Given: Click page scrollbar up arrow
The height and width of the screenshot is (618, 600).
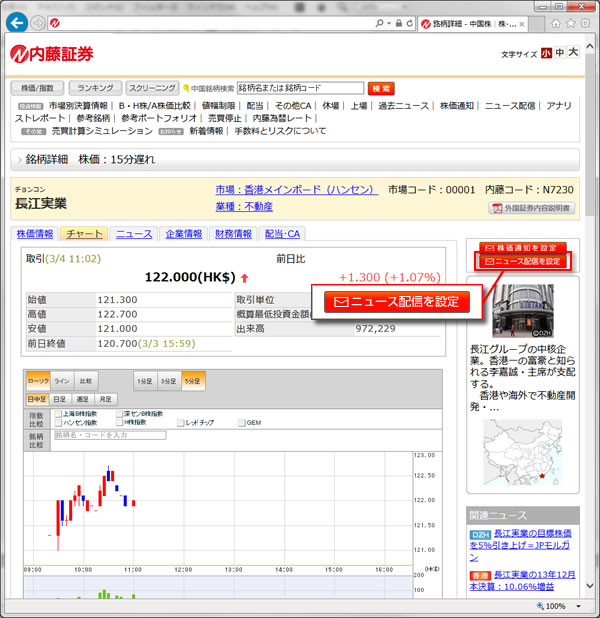Looking at the screenshot, I should pos(590,46).
